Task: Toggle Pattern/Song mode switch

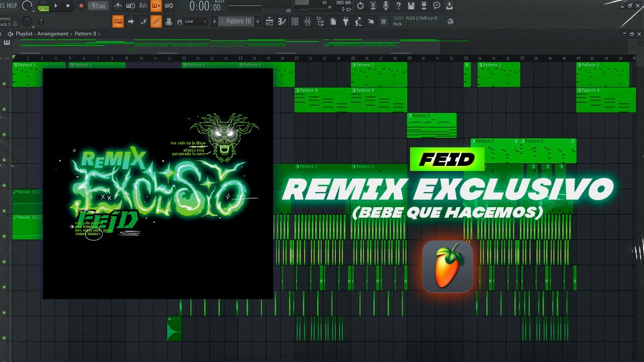Action: click(x=43, y=6)
